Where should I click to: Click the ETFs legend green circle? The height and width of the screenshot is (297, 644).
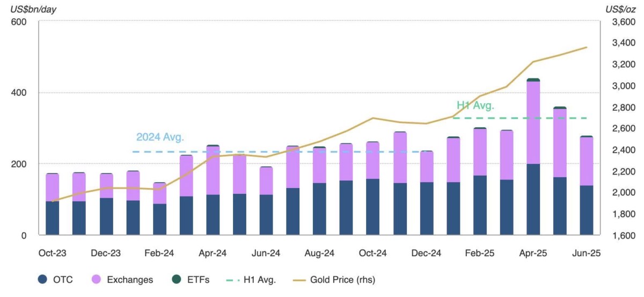tap(177, 279)
